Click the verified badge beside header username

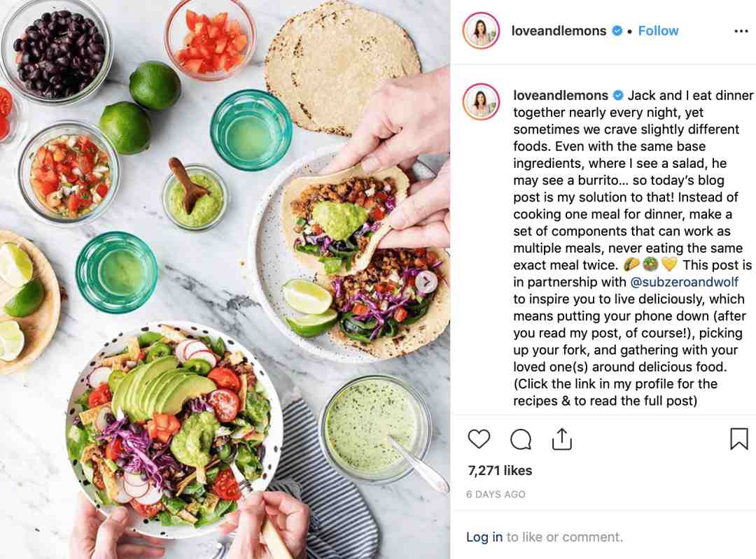click(x=617, y=31)
